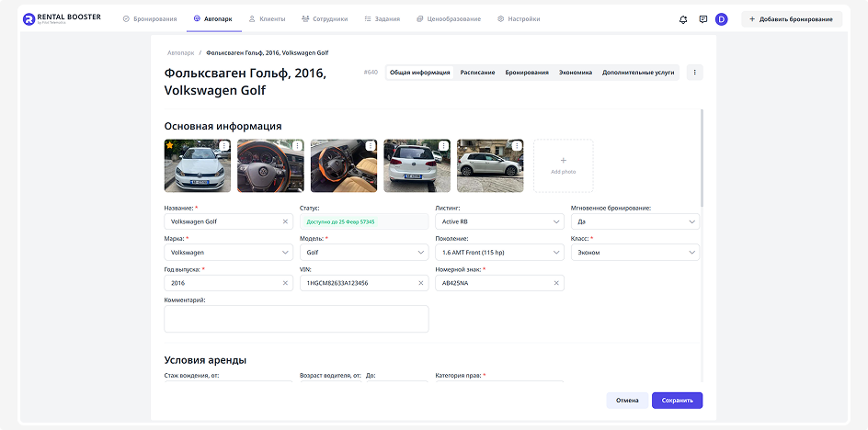Screen dimensions: 868x430
Task: Click the Сохранить button
Action: coord(677,401)
